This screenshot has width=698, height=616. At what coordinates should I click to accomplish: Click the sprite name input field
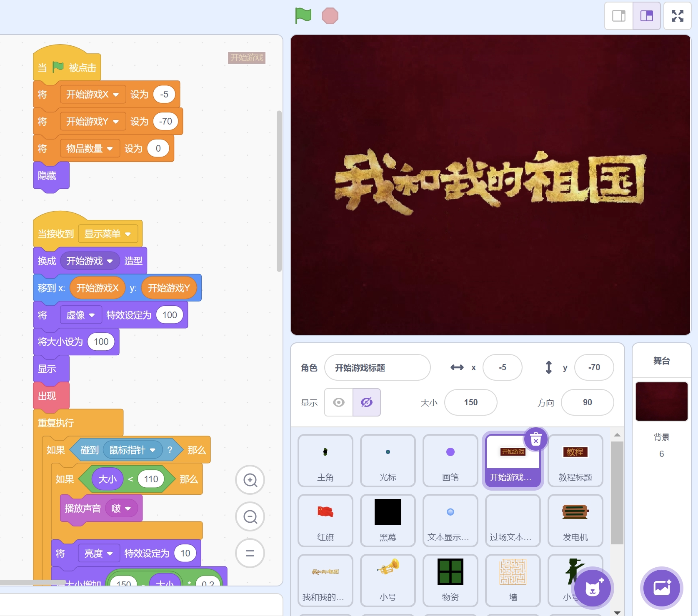tap(377, 367)
